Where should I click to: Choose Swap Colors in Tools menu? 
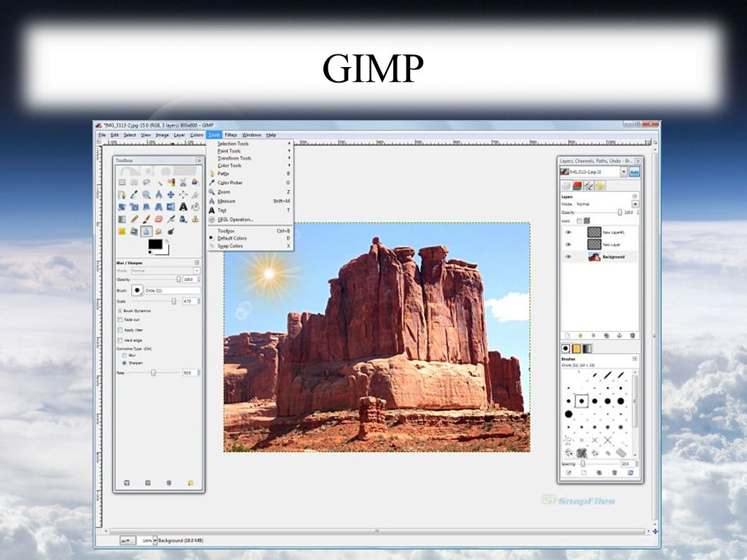coord(251,246)
